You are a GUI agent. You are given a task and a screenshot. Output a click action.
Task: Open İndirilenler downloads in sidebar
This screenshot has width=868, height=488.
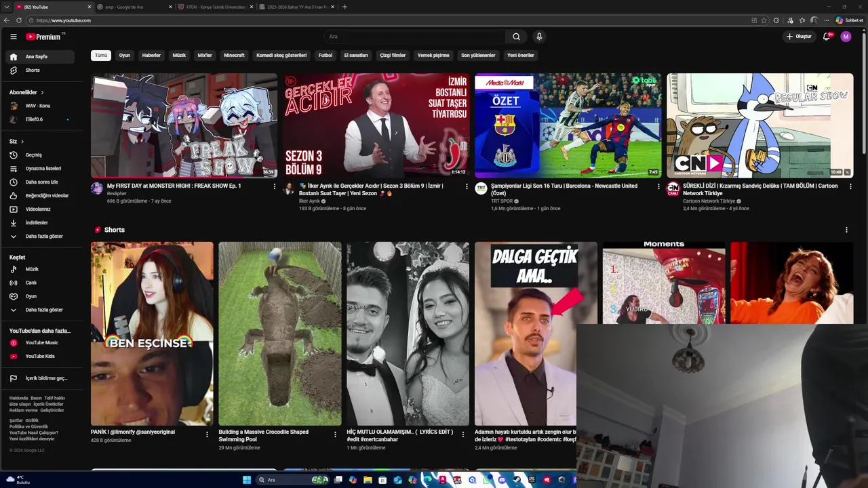coord(41,223)
